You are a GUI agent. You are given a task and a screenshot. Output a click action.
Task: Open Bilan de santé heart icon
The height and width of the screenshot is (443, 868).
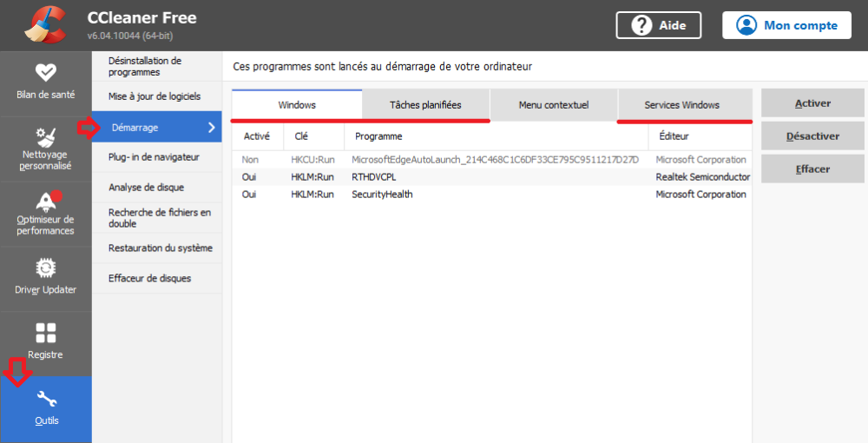(x=45, y=71)
